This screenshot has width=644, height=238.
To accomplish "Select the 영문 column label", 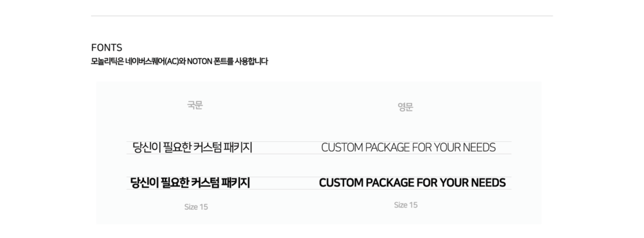I will pos(406,107).
